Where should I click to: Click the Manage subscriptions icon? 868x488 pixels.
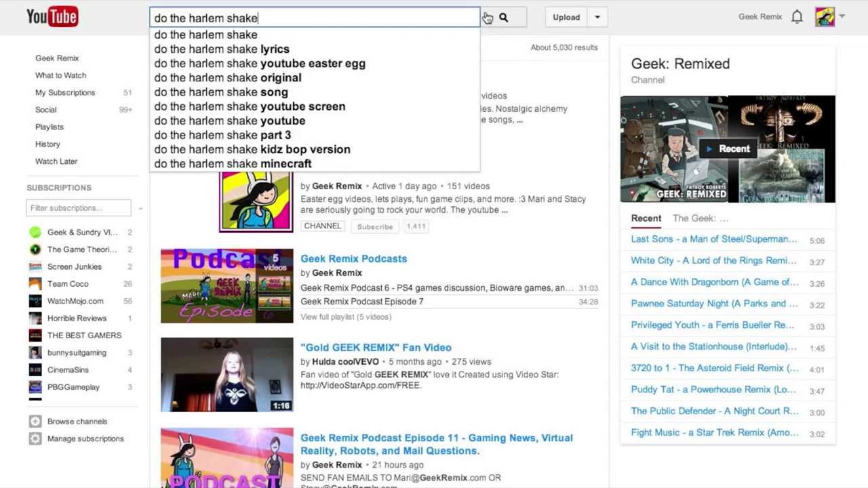[35, 439]
